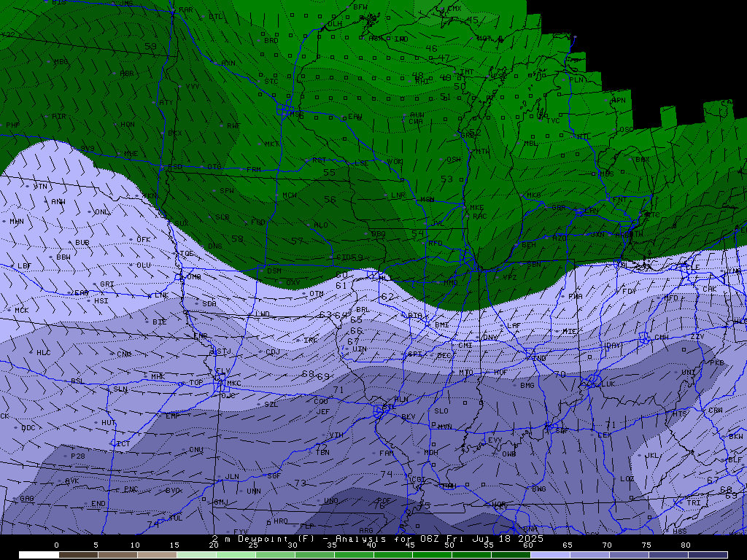Click the legend swatch between 70 and 75
This screenshot has width=747, height=560.
pos(630,555)
